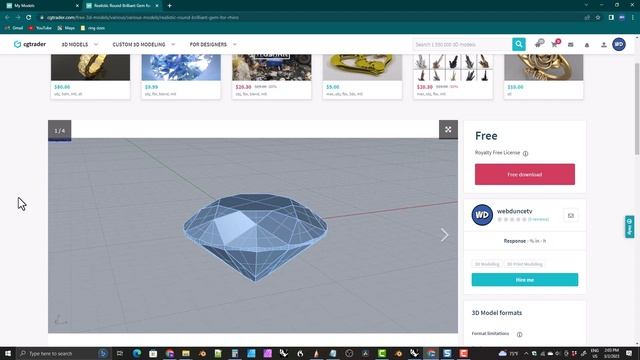Click the 3D models search field
640x360 pixels.
point(462,44)
